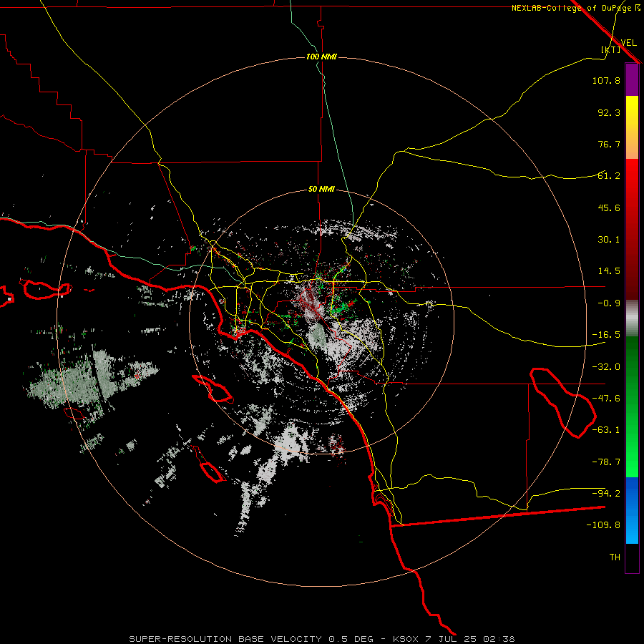This screenshot has width=644, height=644.
Task: Click the 50 NMI range ring label
Action: tap(321, 190)
